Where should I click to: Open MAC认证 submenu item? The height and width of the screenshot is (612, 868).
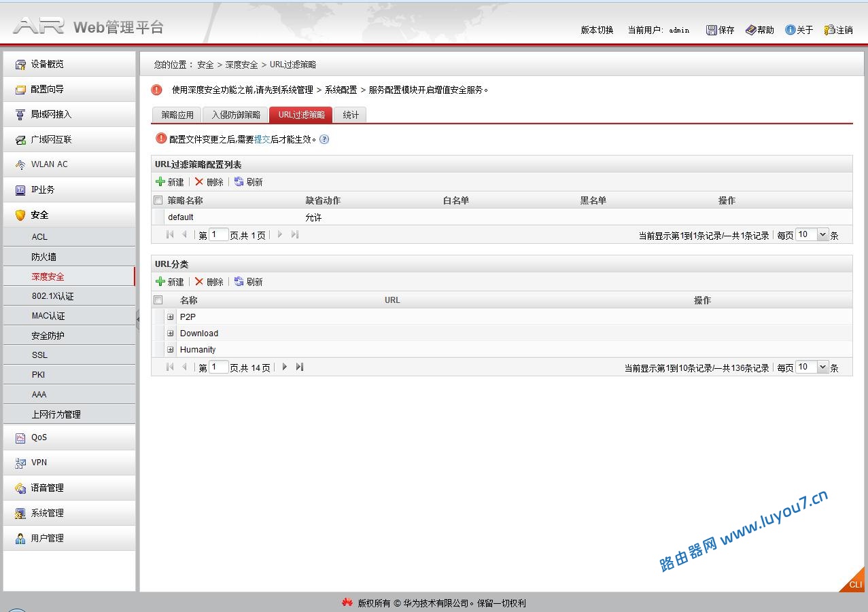(x=69, y=316)
